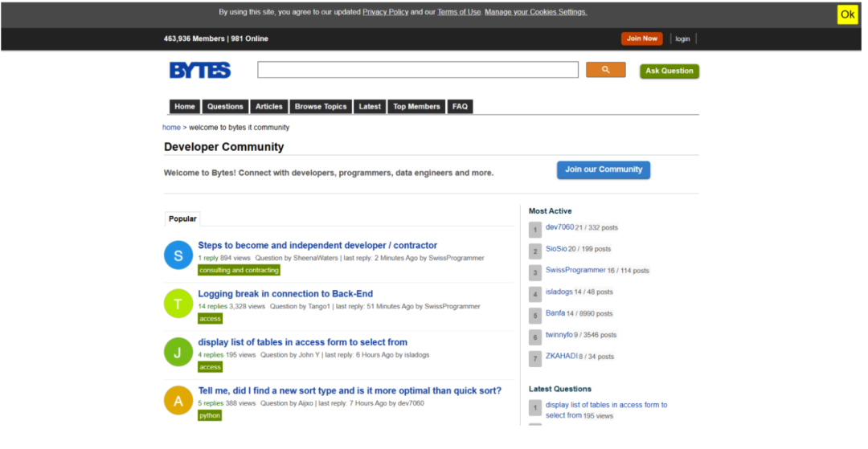The image size is (868, 449).
Task: Open the Latest menu tab
Action: pos(370,107)
